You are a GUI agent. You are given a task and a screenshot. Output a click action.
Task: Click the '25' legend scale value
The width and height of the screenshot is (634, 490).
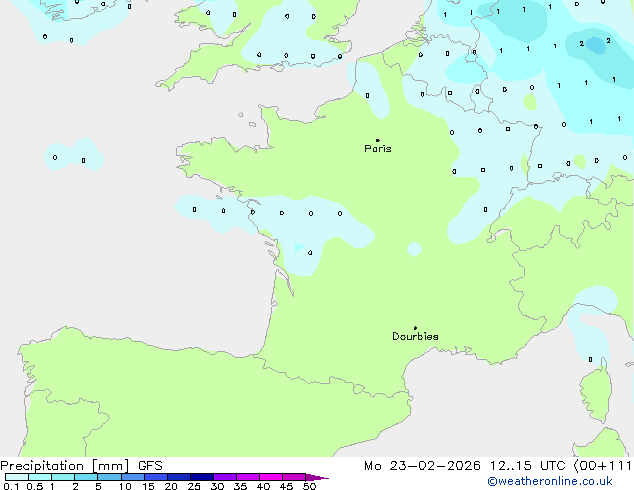click(x=194, y=486)
